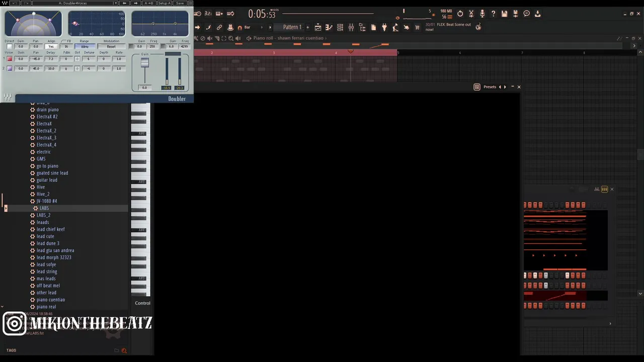The width and height of the screenshot is (644, 362).
Task: Click the down chevron on right scrollbar
Action: tap(640, 293)
